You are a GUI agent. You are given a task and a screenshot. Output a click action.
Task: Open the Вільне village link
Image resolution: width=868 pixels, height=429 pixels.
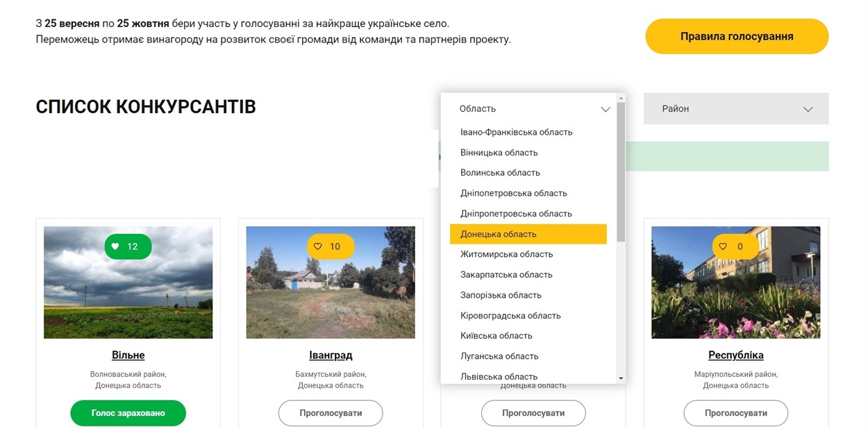[x=128, y=355]
